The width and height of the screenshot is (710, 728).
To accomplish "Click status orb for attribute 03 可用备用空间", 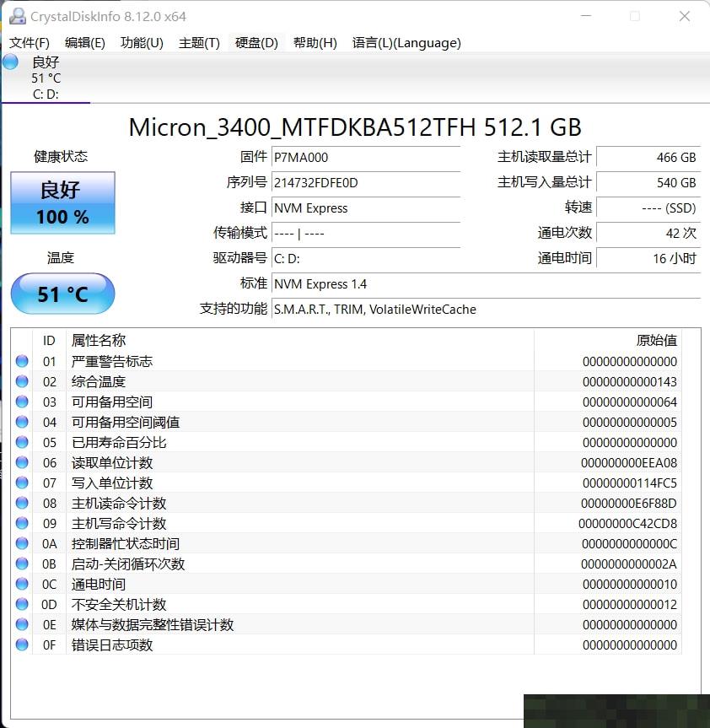I will click(x=22, y=402).
